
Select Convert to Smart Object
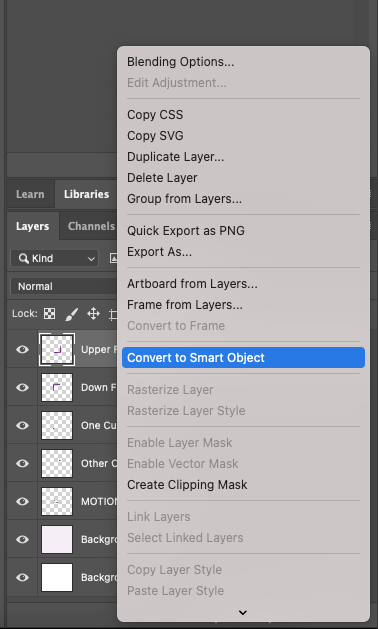click(244, 358)
